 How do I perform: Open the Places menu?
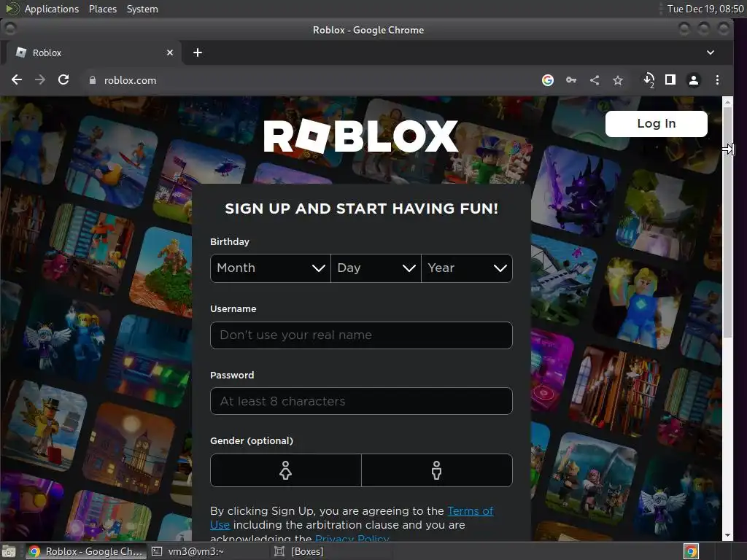tap(103, 9)
